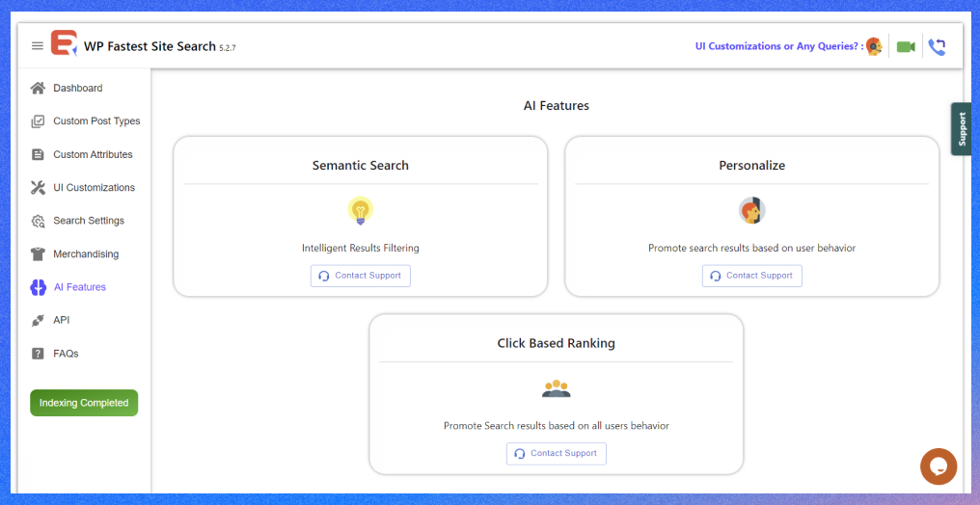Image resolution: width=980 pixels, height=505 pixels.
Task: Click the WP Fastest Site Search logo
Action: pos(64,43)
